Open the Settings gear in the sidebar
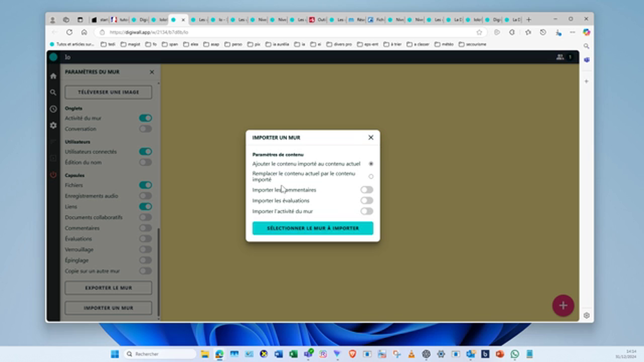 click(53, 125)
